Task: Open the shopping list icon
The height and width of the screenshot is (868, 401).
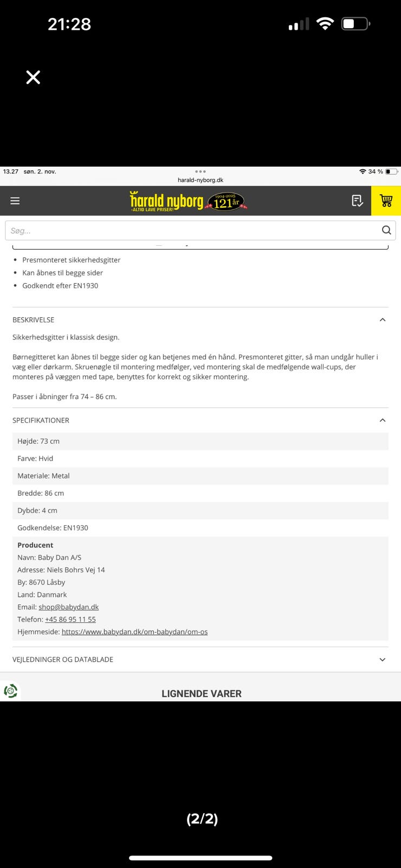Action: [357, 201]
